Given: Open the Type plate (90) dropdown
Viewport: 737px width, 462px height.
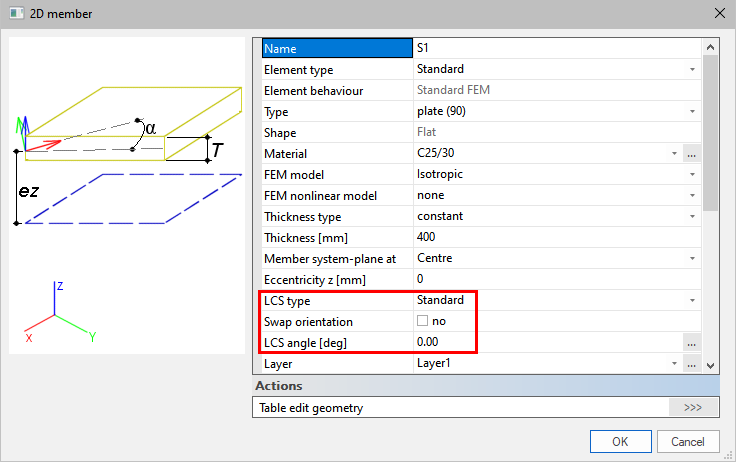Looking at the screenshot, I should 691,112.
